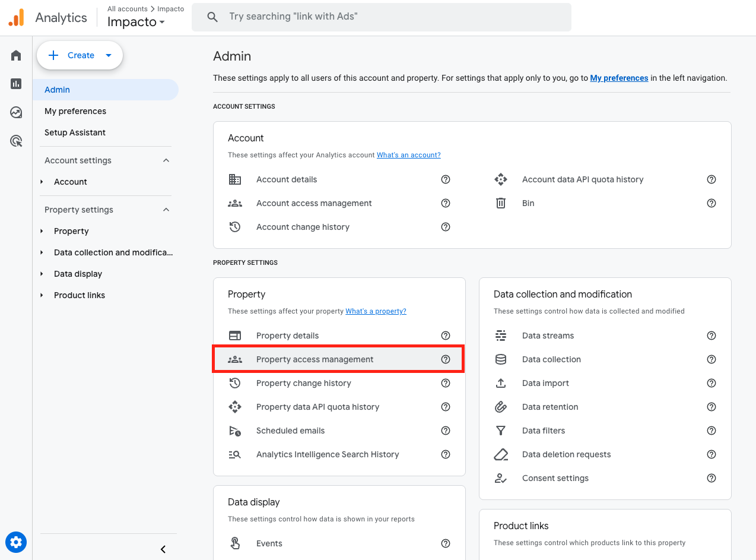Image resolution: width=756 pixels, height=560 pixels.
Task: Click help icon next to Data retention
Action: [711, 407]
